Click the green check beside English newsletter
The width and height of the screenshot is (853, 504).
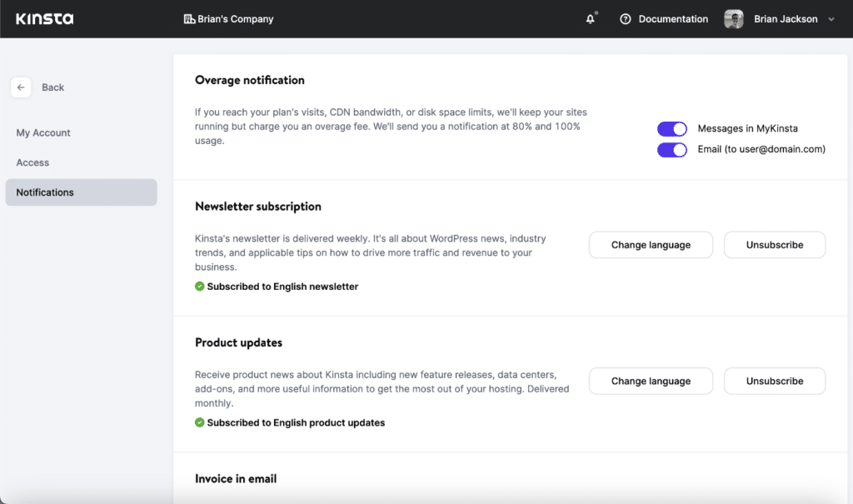coord(200,287)
